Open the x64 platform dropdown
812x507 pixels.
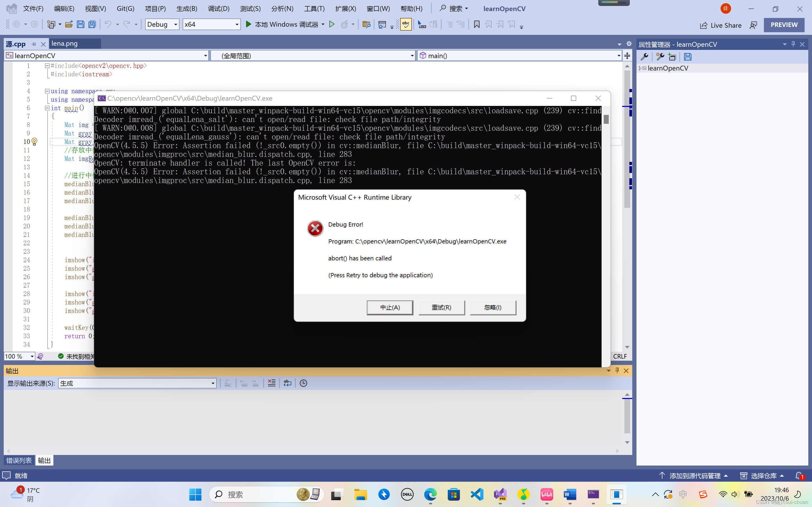pos(237,25)
